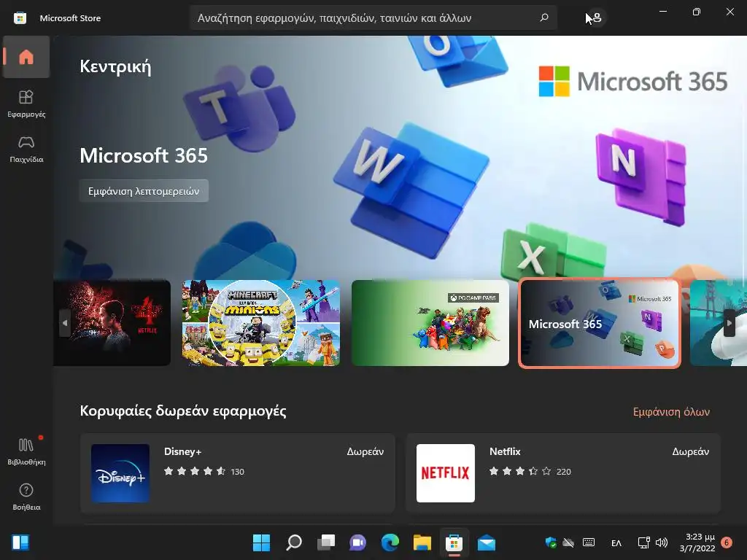Image resolution: width=747 pixels, height=560 pixels.
Task: Open Windows Security tray icon
Action: coord(551,542)
